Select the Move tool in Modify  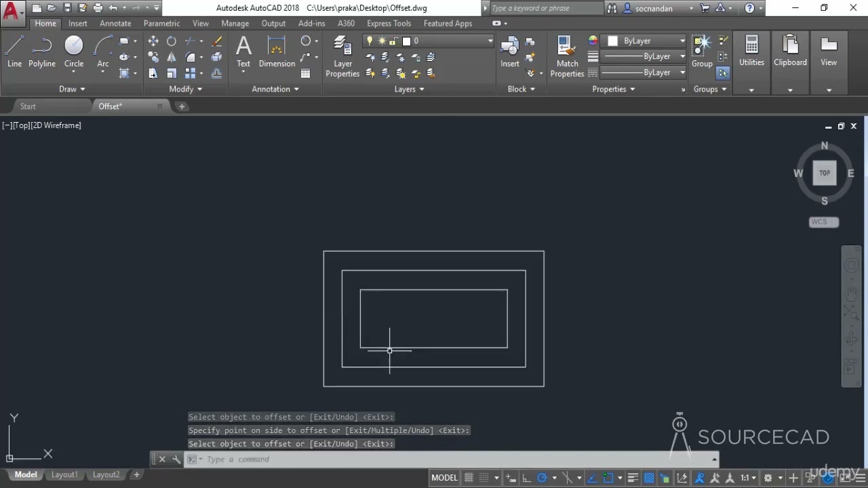pyautogui.click(x=153, y=41)
